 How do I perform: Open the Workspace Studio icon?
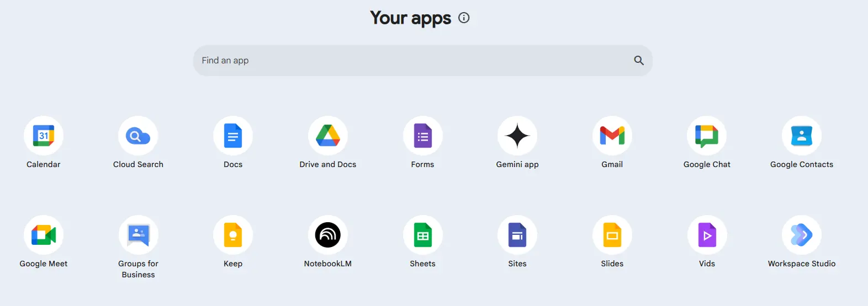(802, 235)
